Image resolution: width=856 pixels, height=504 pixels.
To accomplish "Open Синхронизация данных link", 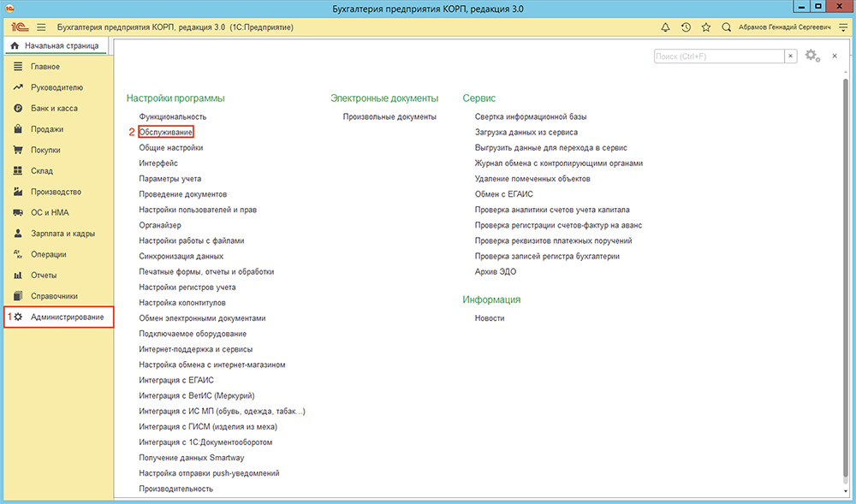I will coord(181,257).
